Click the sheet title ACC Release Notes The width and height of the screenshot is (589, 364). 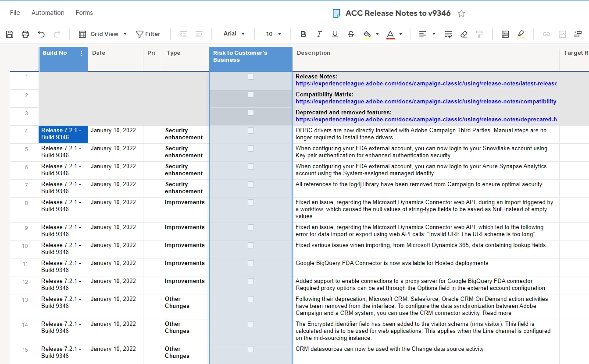coord(398,13)
